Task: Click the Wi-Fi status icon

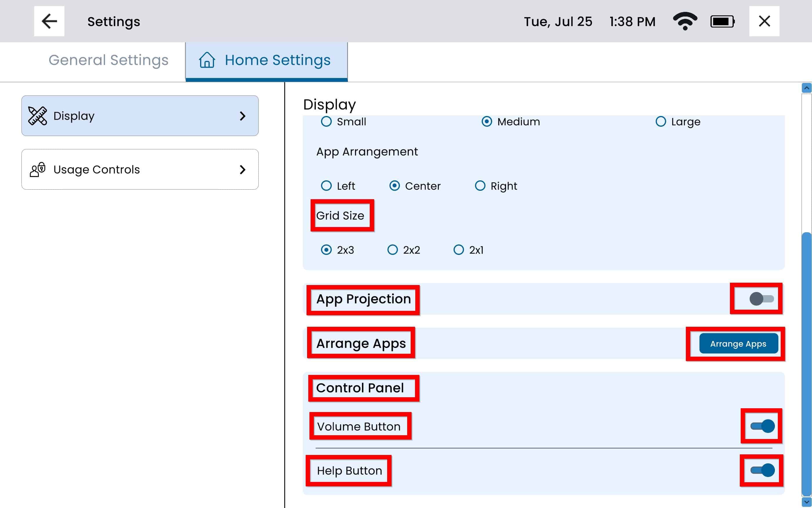Action: [x=685, y=21]
